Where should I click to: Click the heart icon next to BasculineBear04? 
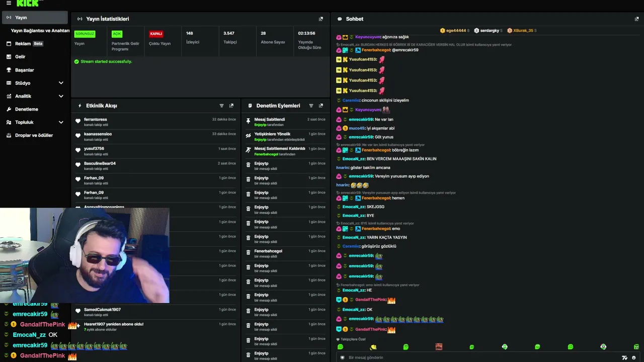tap(78, 165)
